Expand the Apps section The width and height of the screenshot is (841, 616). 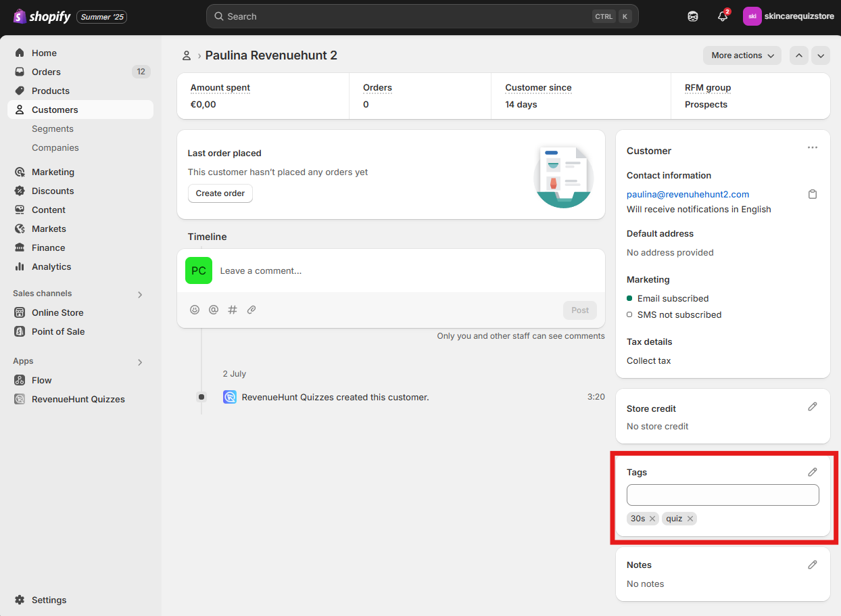click(x=140, y=362)
